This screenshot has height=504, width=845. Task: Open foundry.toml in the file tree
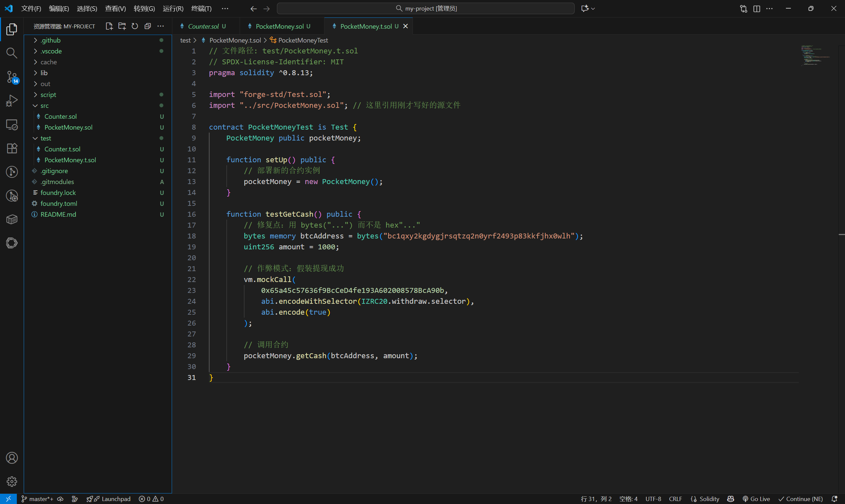[97, 203]
